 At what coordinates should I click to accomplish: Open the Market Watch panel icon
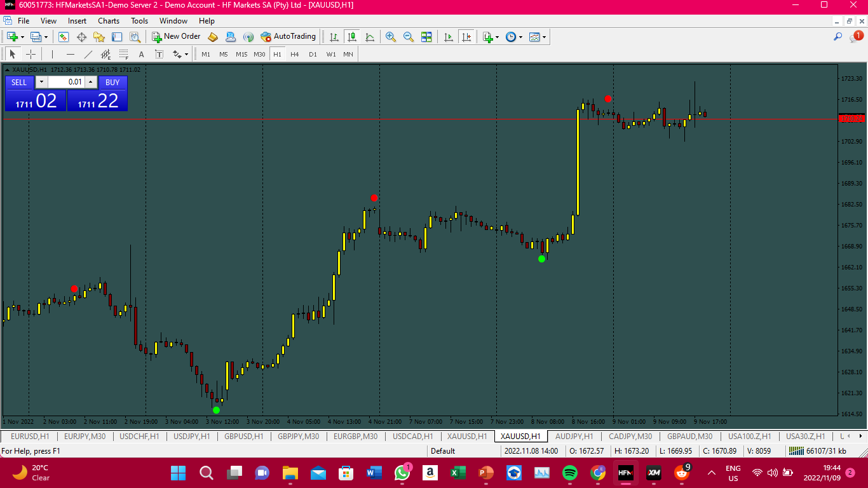point(64,37)
